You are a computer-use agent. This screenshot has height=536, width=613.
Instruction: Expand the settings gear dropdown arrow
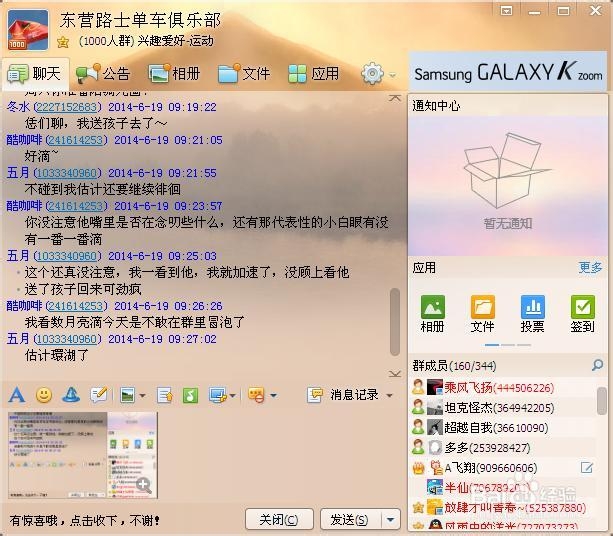393,75
